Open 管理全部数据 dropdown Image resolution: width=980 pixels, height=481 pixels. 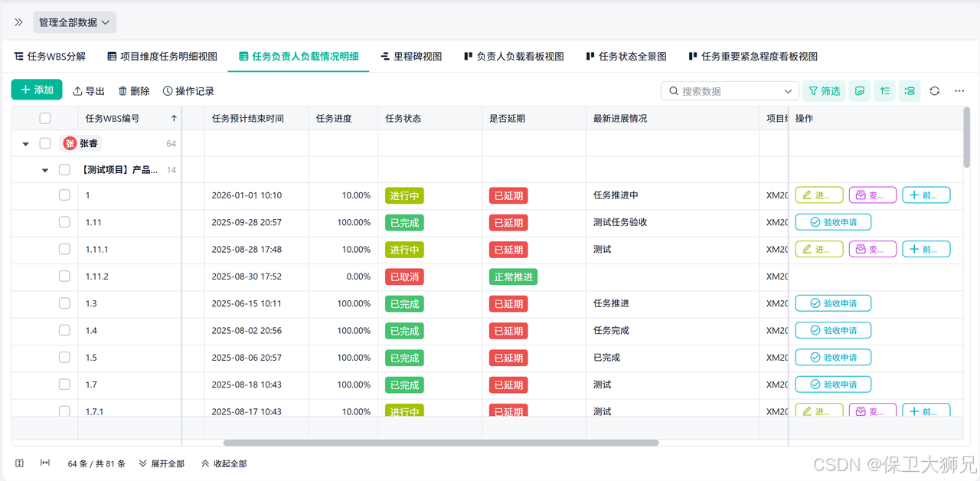click(74, 22)
